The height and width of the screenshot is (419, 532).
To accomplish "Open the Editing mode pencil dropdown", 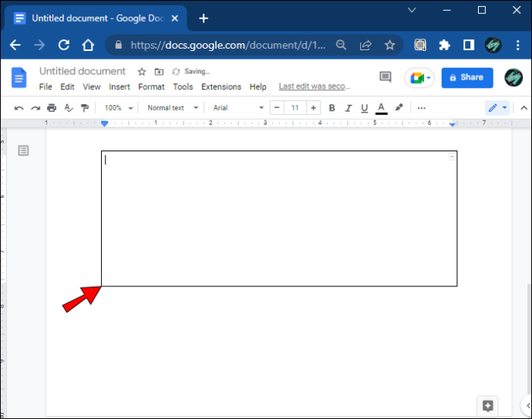I will tap(497, 108).
